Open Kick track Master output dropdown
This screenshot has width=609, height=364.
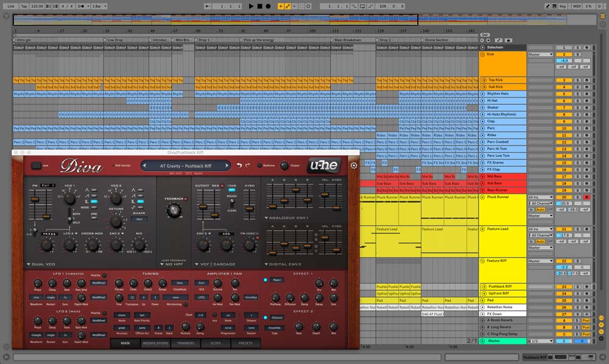coord(540,54)
